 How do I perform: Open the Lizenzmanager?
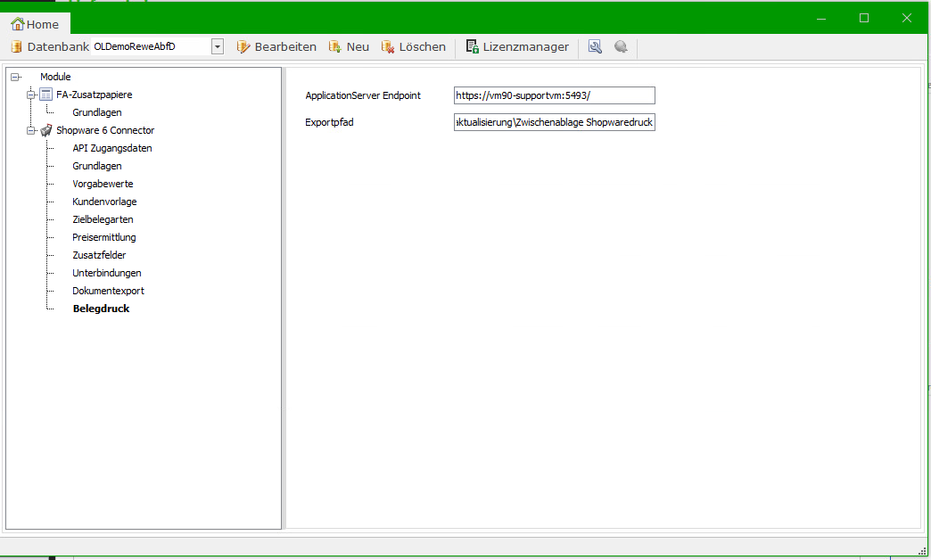517,47
